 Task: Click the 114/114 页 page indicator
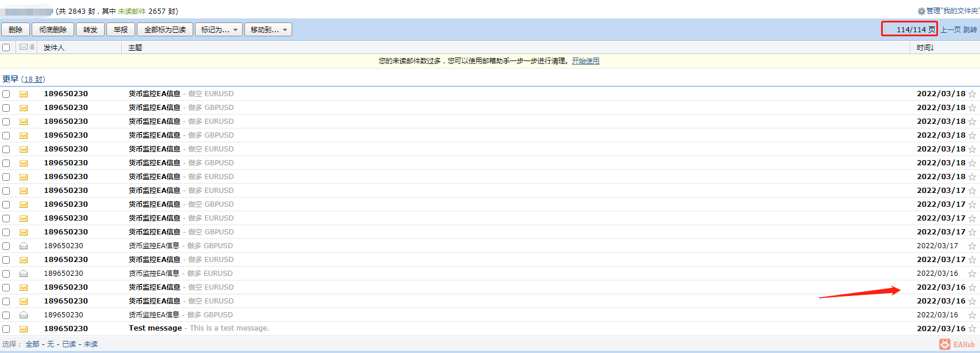(916, 29)
